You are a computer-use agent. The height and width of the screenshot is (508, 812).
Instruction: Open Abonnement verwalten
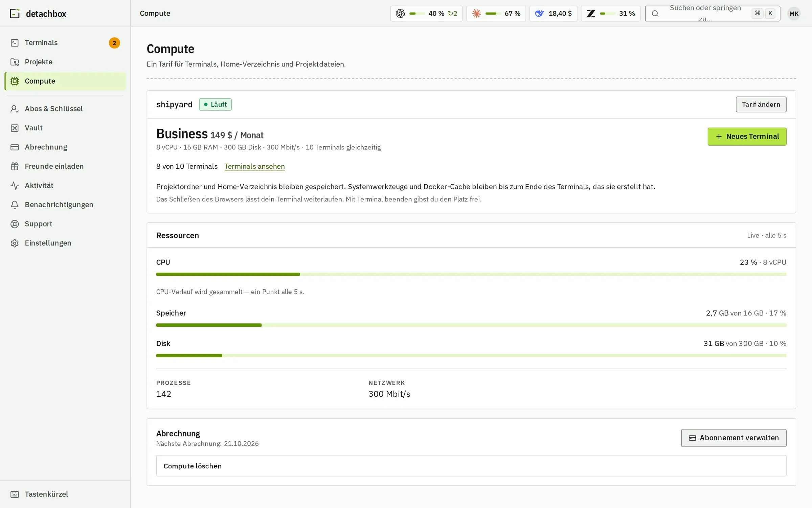coord(734,438)
